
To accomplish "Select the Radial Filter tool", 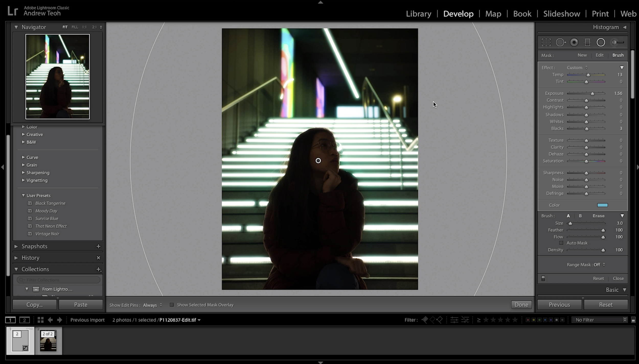I will (x=600, y=42).
